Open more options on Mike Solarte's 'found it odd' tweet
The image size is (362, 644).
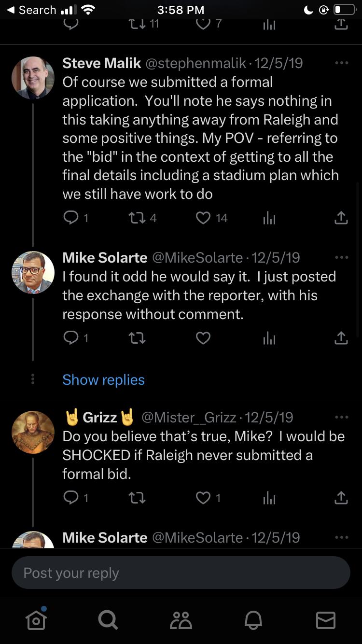coord(341,258)
